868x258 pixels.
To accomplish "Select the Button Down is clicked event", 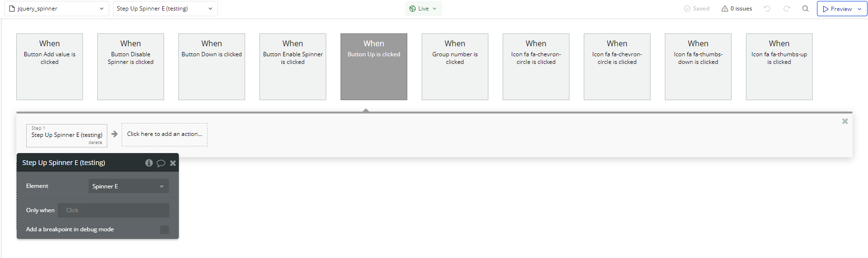I will click(212, 67).
